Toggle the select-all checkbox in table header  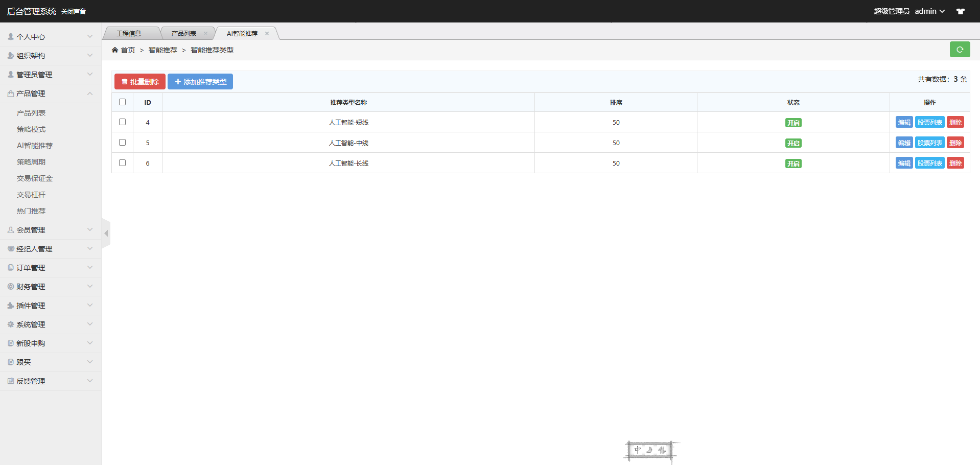(x=122, y=102)
